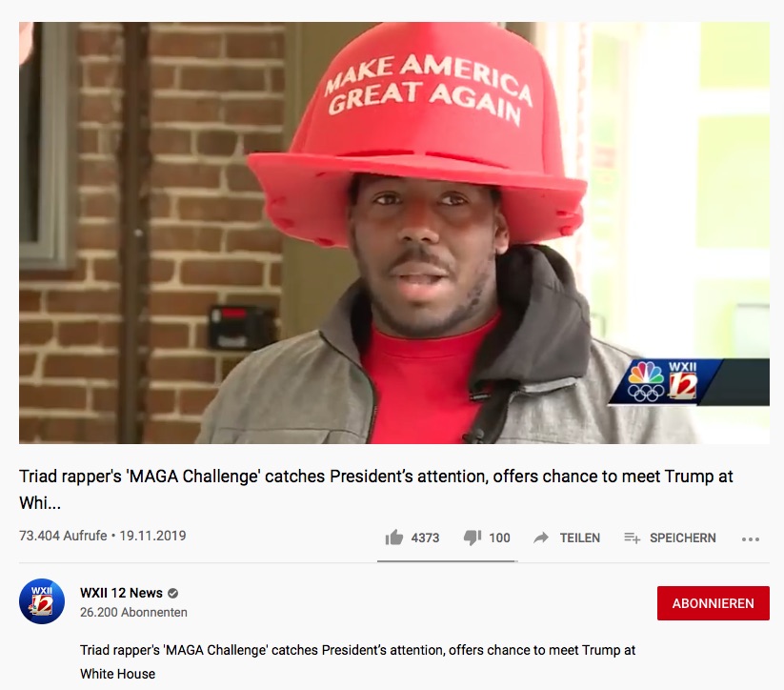Screen dimensions: 784x690
Task: Click the video description text
Action: [357, 661]
